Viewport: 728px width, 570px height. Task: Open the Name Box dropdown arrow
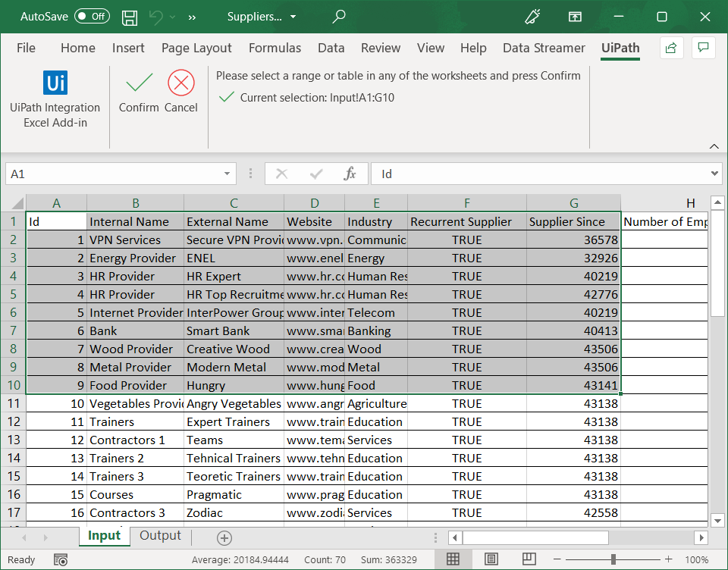pyautogui.click(x=226, y=174)
